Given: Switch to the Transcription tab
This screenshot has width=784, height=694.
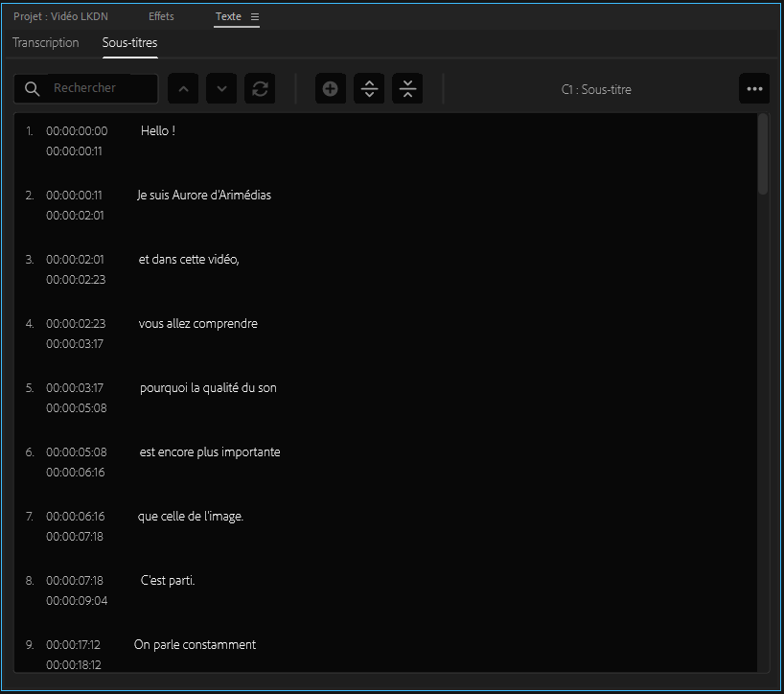Looking at the screenshot, I should click(x=46, y=43).
